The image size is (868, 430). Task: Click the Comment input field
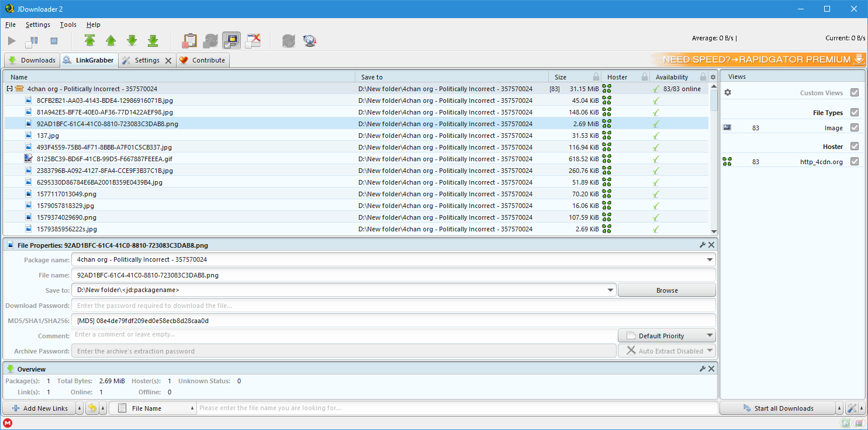pyautogui.click(x=344, y=335)
